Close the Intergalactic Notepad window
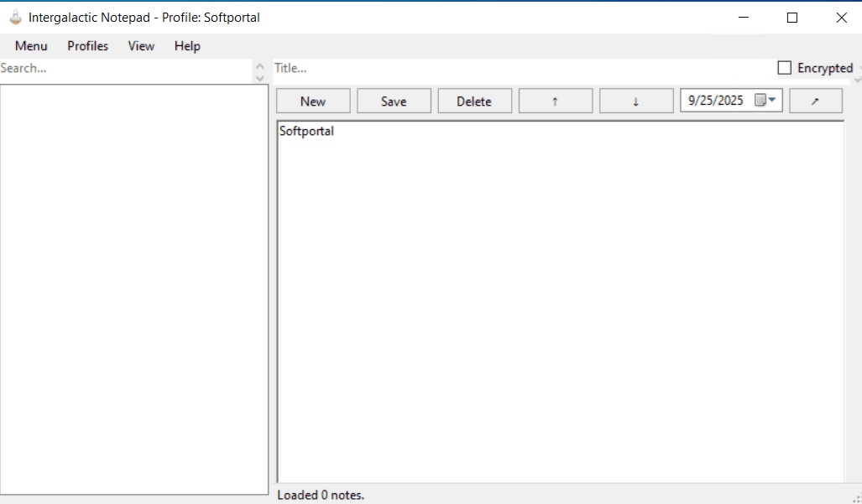Screen dimensions: 862x504 (841, 18)
